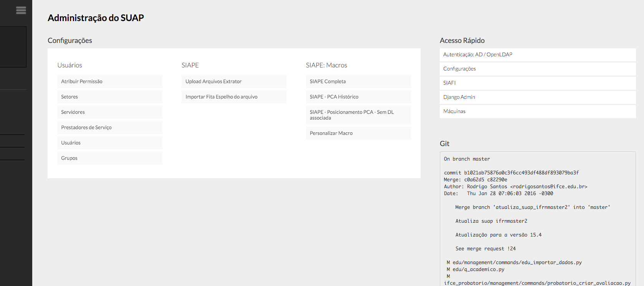Image resolution: width=644 pixels, height=286 pixels.
Task: Click 'Atualização para a versão 15.4' text
Action: (x=499, y=235)
